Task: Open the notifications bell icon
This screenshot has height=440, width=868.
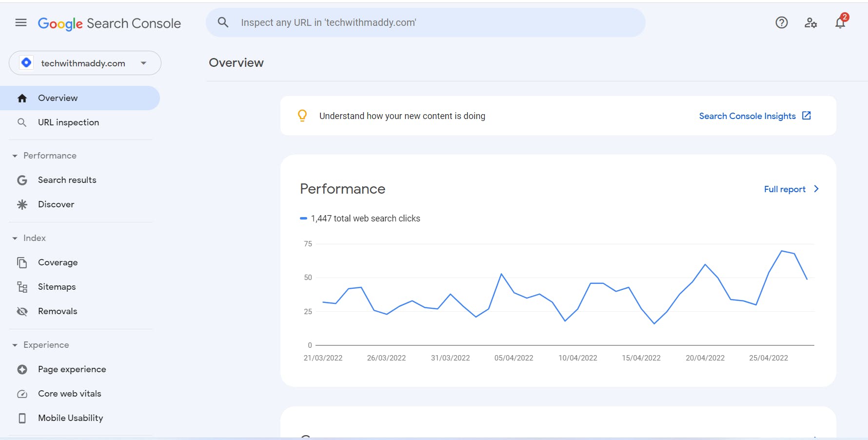Action: click(840, 22)
